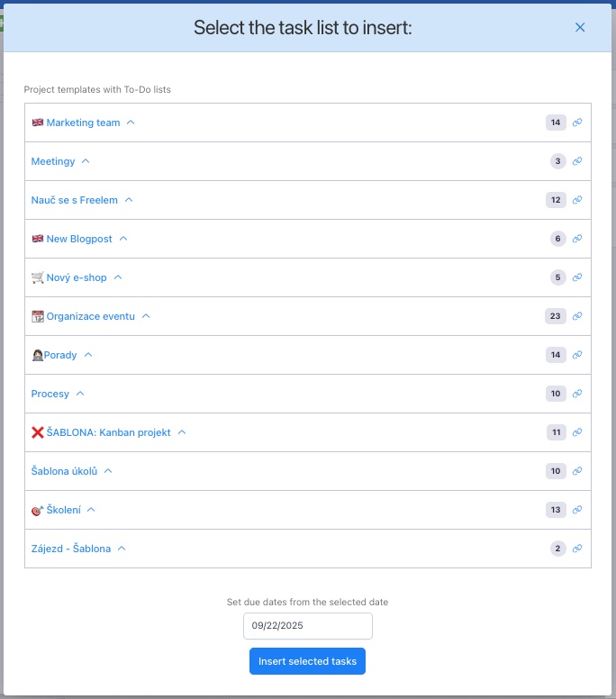Click the 10 count badge for Procesy
616x699 pixels.
coord(556,394)
